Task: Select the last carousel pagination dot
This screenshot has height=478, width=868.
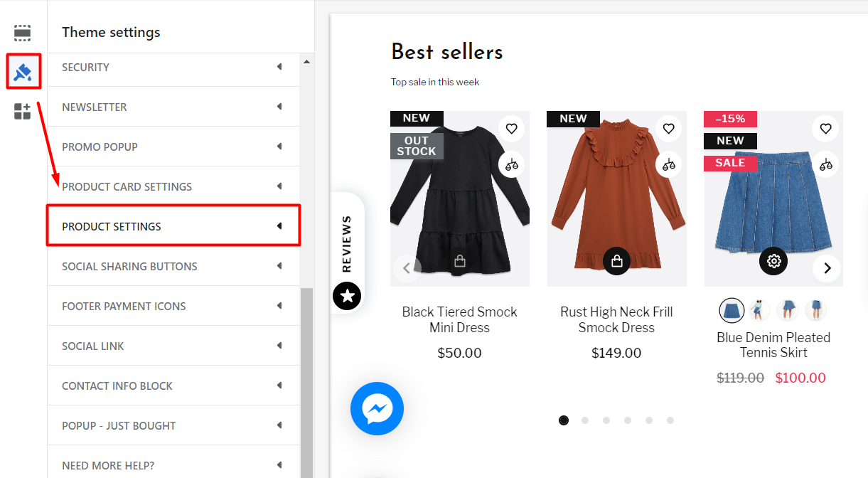Action: coord(670,420)
